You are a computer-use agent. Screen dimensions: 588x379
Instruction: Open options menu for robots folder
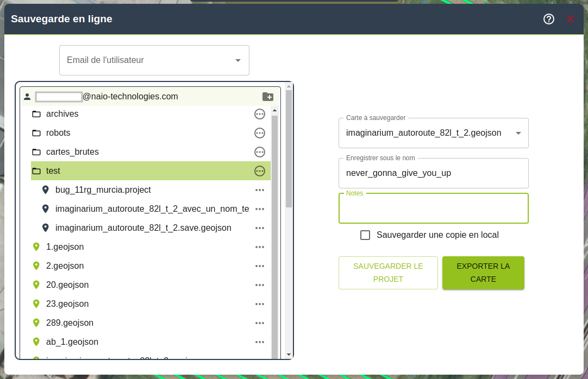pyautogui.click(x=260, y=133)
